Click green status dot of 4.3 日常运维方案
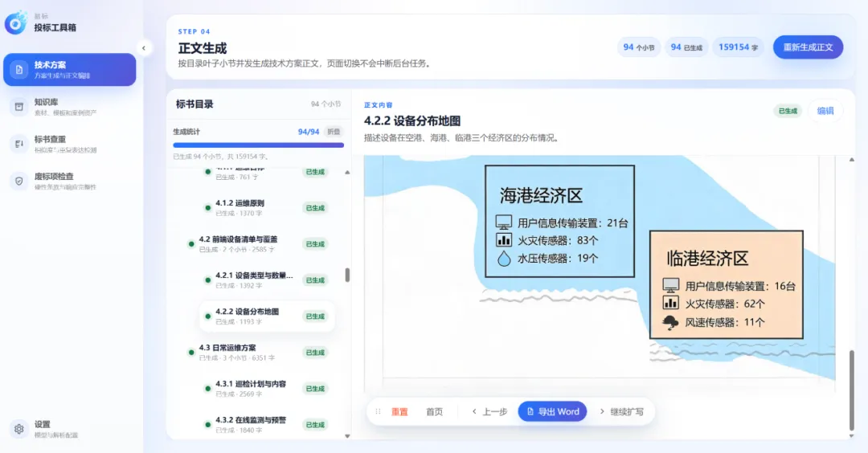 tap(191, 353)
